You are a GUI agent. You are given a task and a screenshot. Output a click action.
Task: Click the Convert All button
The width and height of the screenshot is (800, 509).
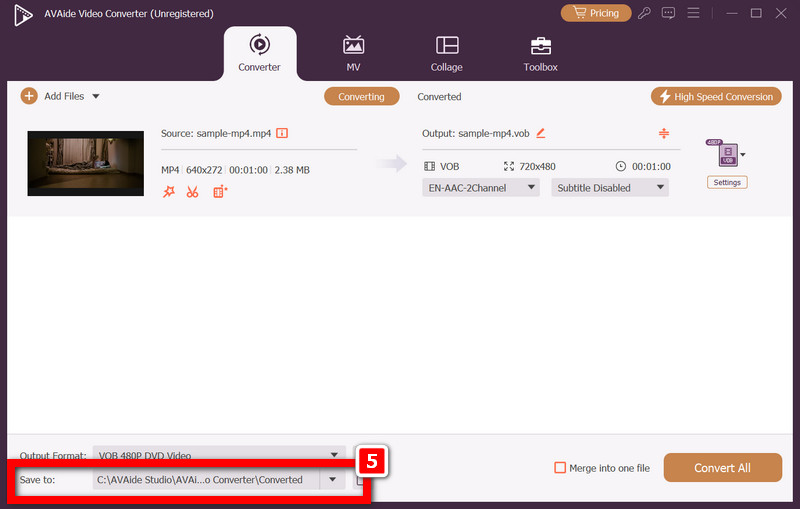coord(722,468)
